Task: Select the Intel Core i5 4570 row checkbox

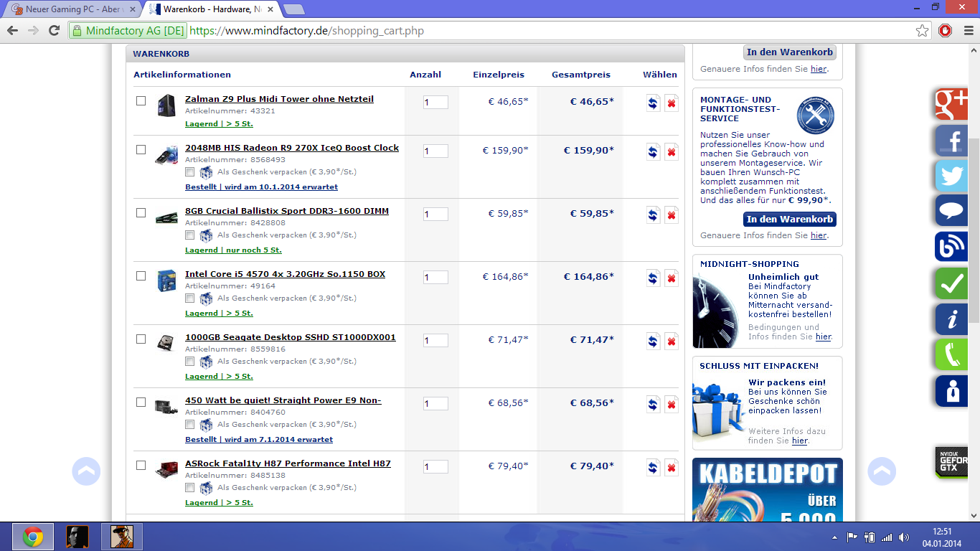Action: tap(141, 275)
